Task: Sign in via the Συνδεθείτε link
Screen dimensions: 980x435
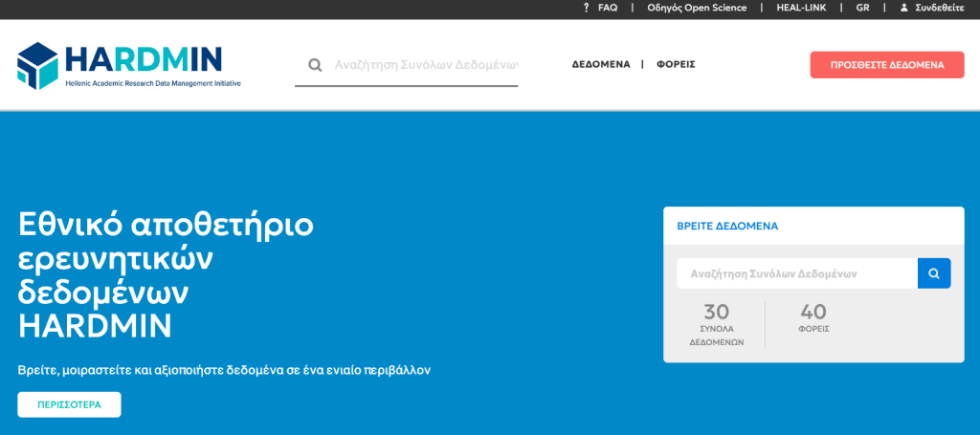Action: (939, 8)
